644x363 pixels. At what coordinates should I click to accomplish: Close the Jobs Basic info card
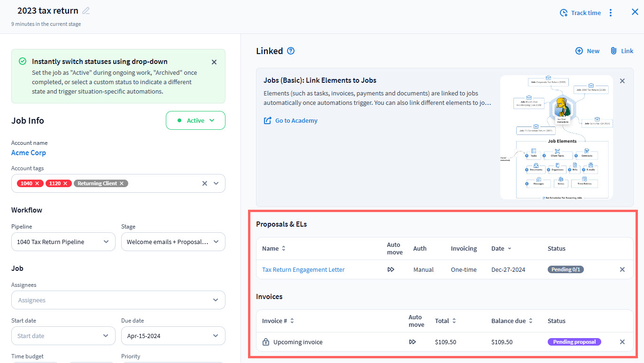pos(622,81)
